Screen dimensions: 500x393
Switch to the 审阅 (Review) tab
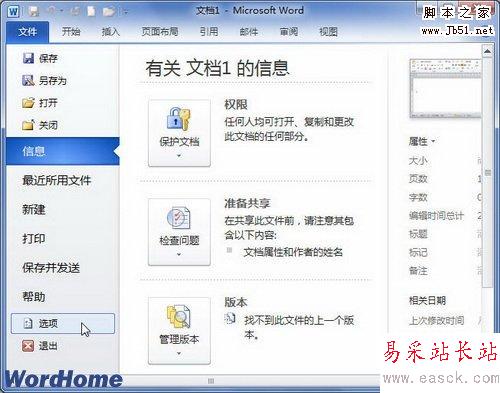point(289,32)
